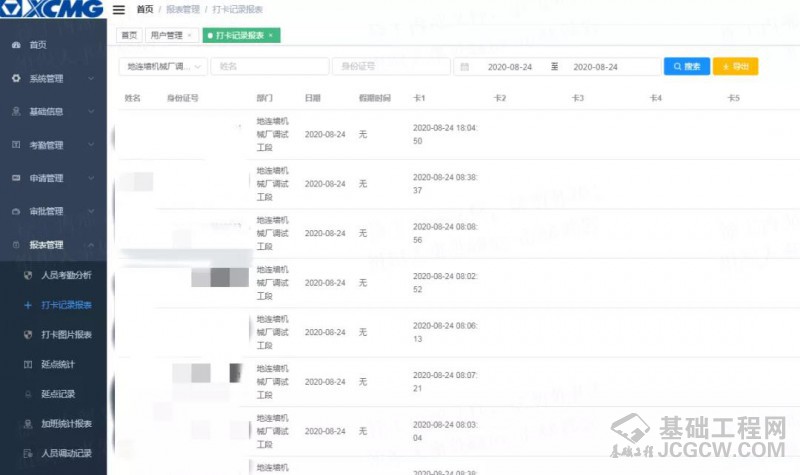Image resolution: width=800 pixels, height=475 pixels.
Task: Click the hamburger menu collapse icon
Action: pos(119,10)
